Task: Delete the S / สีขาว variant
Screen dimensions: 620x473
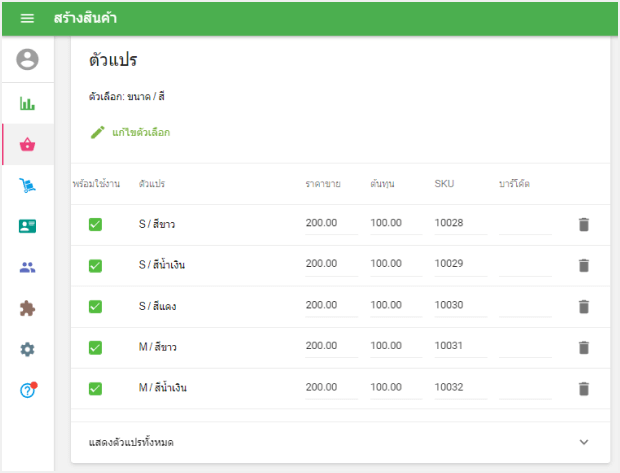Action: tap(584, 224)
